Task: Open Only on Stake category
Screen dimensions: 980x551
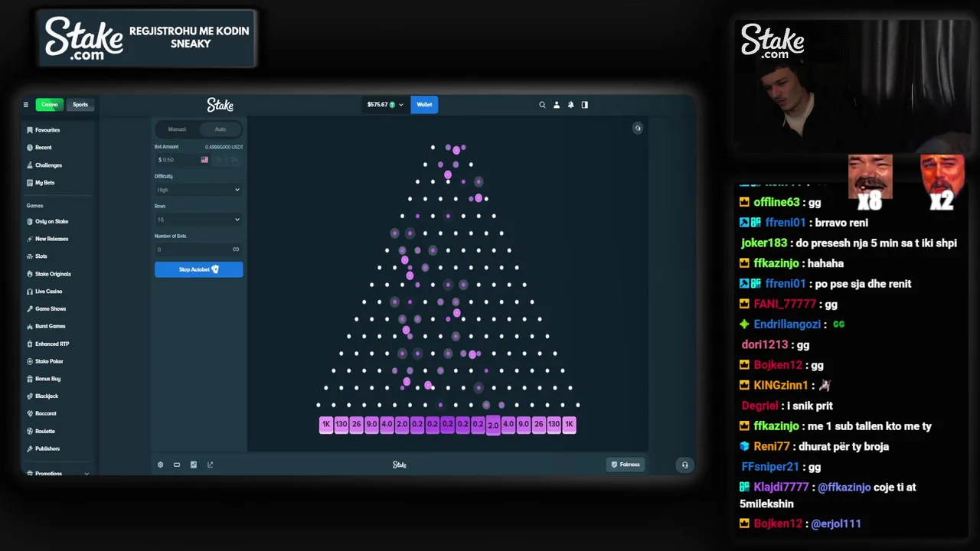Action: click(x=51, y=221)
